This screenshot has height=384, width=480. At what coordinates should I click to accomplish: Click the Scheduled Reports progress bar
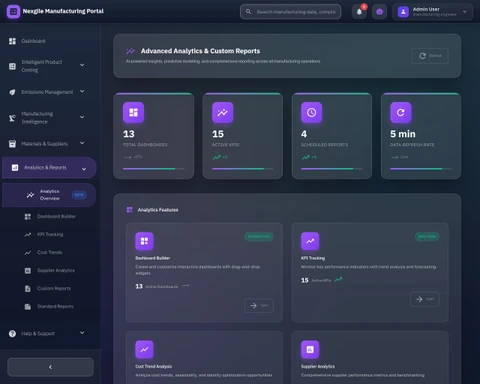332,169
